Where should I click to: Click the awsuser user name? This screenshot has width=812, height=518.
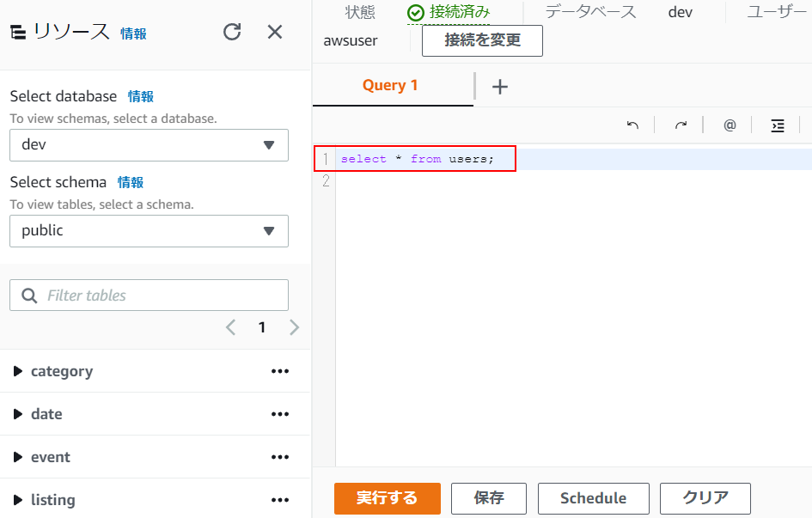[351, 41]
